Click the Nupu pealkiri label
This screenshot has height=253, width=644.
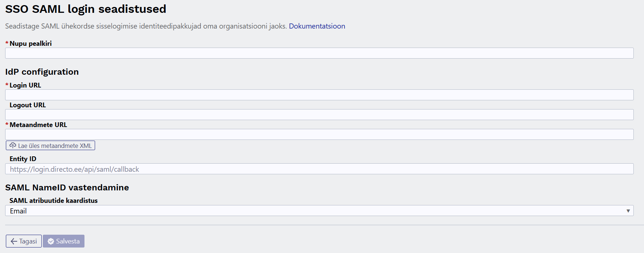31,44
